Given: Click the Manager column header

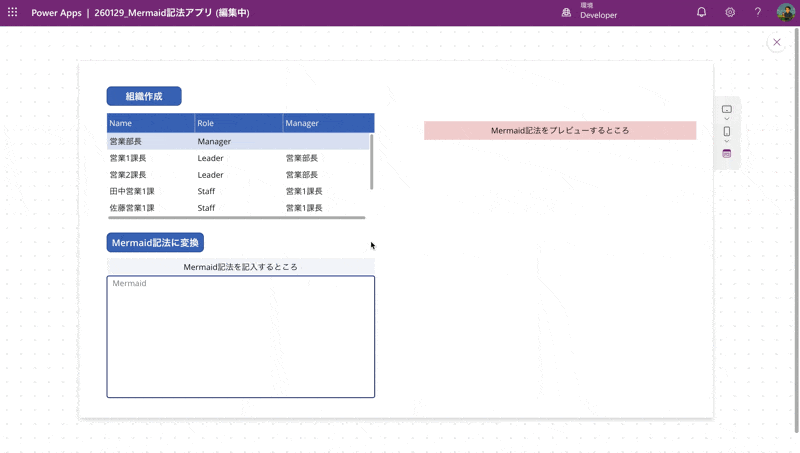Looking at the screenshot, I should pos(327,123).
